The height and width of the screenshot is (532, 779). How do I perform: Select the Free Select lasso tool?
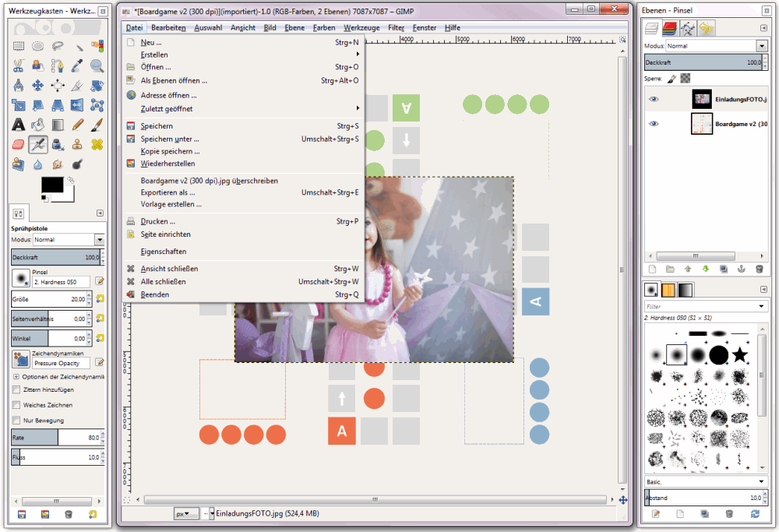pyautogui.click(x=58, y=46)
